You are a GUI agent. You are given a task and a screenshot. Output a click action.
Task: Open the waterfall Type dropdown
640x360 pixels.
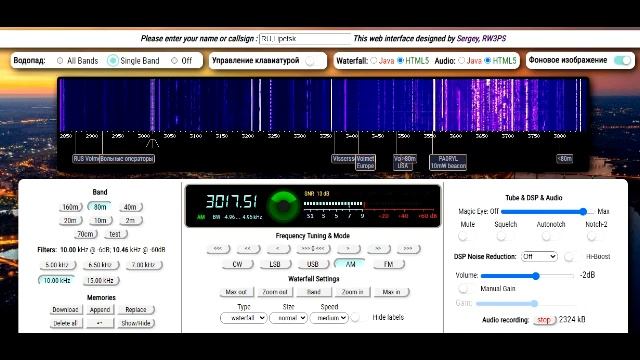pos(244,318)
